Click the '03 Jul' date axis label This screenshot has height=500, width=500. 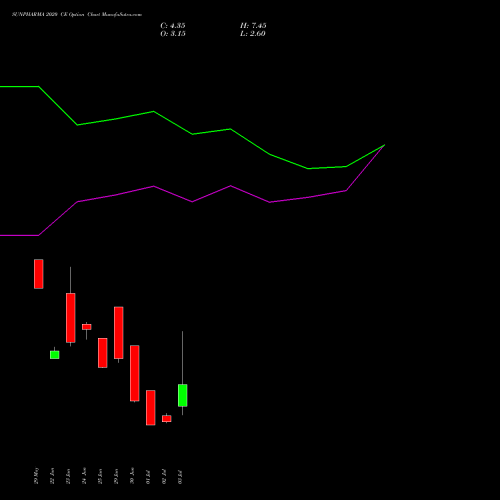point(180,477)
